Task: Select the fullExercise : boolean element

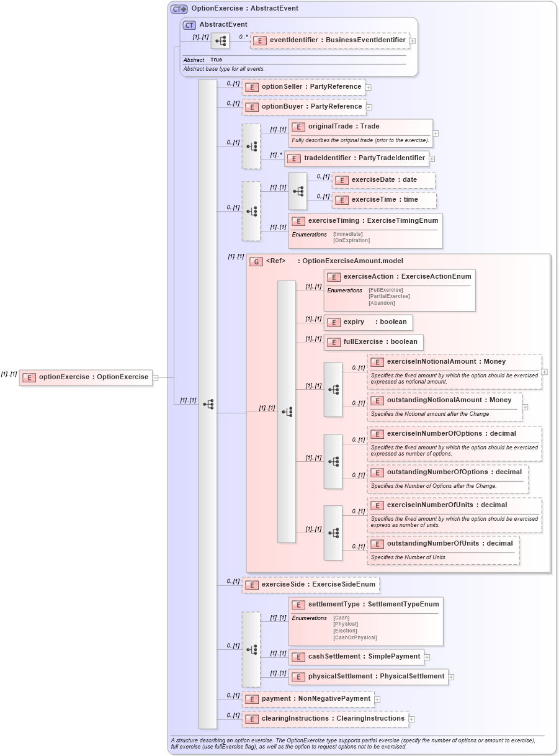Action: (373, 342)
